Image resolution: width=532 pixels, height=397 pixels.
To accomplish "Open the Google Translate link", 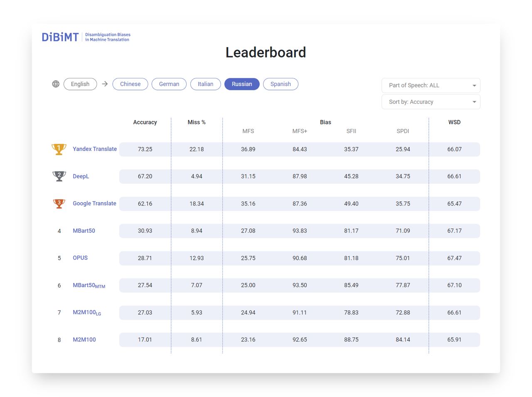I will click(94, 203).
